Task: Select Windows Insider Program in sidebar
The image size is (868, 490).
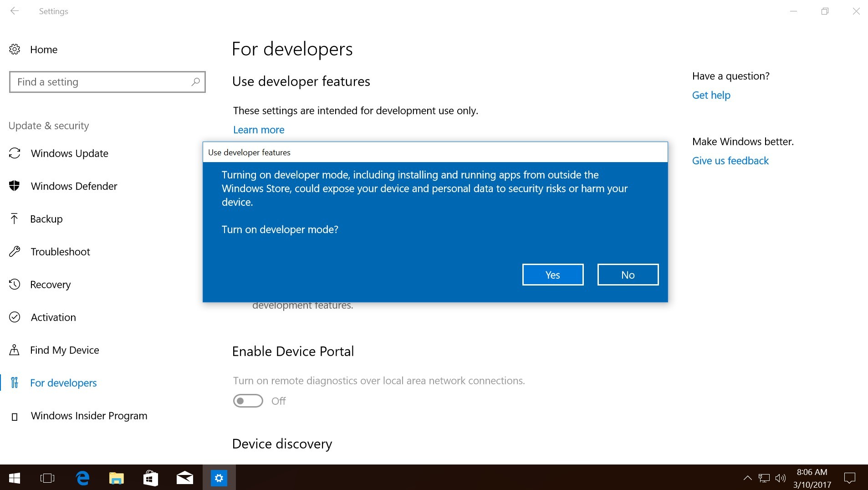Action: point(89,416)
